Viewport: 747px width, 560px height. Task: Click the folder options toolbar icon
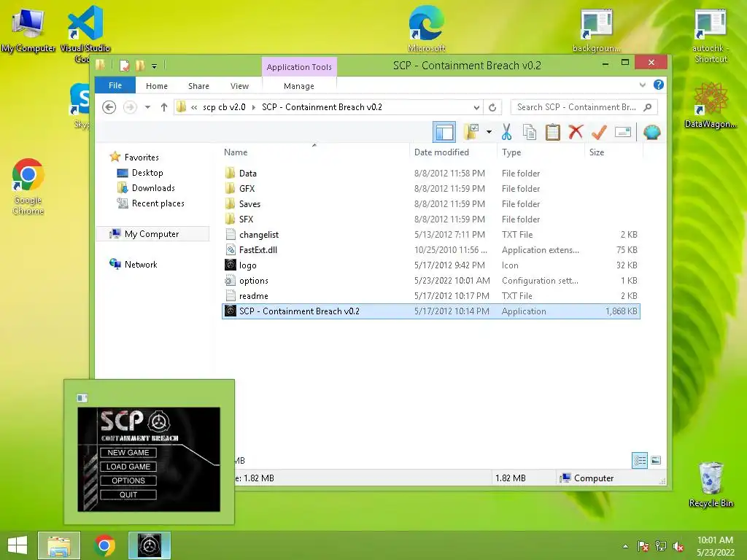(x=471, y=132)
